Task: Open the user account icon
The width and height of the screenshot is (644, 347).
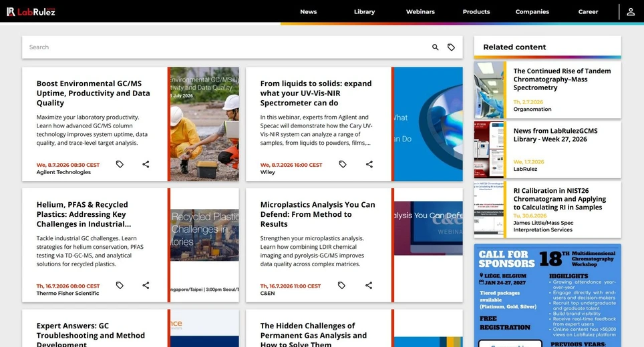Action: 631,12
